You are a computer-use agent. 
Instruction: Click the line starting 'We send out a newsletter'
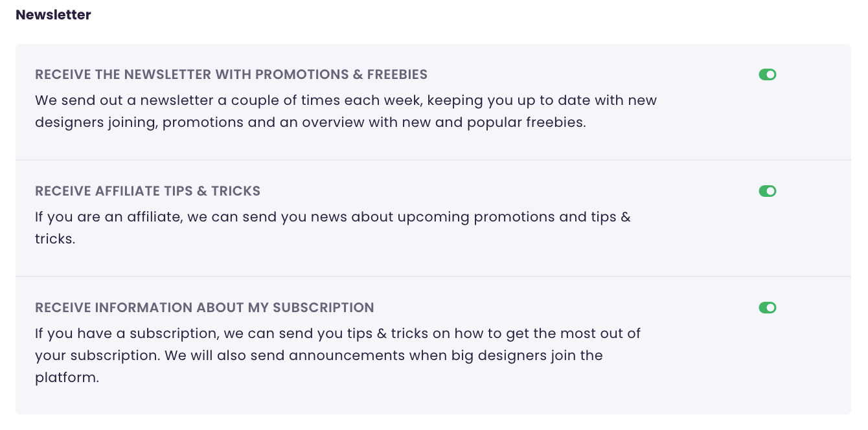point(346,100)
